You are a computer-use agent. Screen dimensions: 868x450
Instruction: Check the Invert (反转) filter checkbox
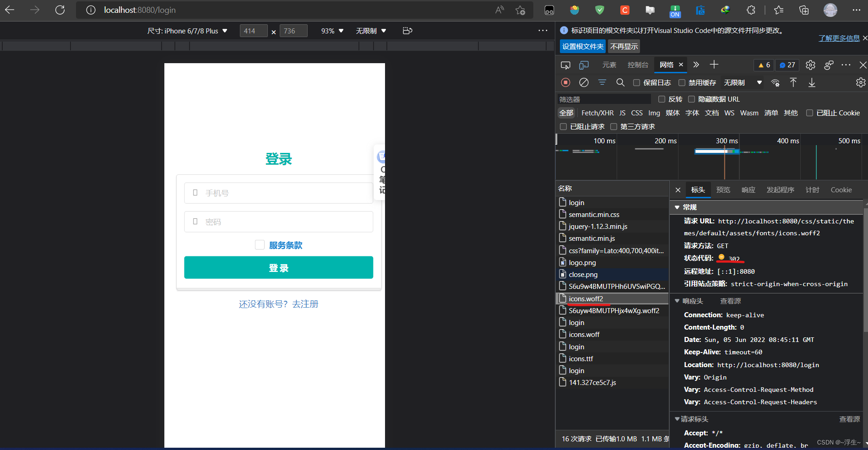(662, 99)
